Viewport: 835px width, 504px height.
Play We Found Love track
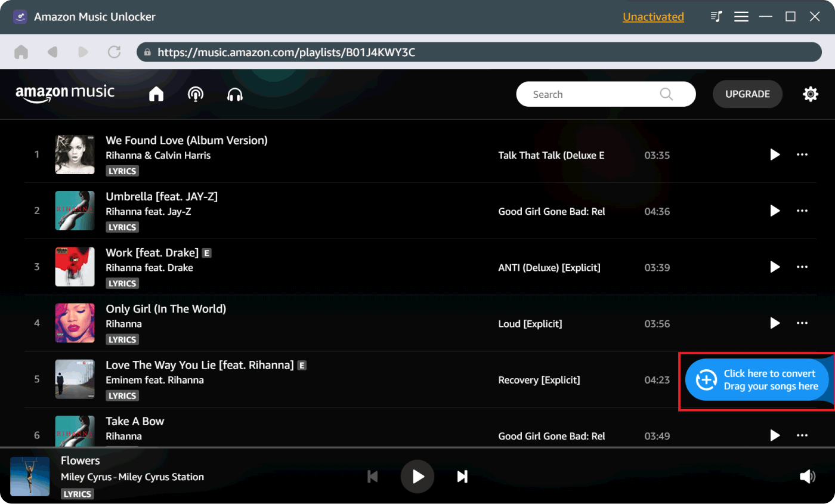click(x=775, y=154)
